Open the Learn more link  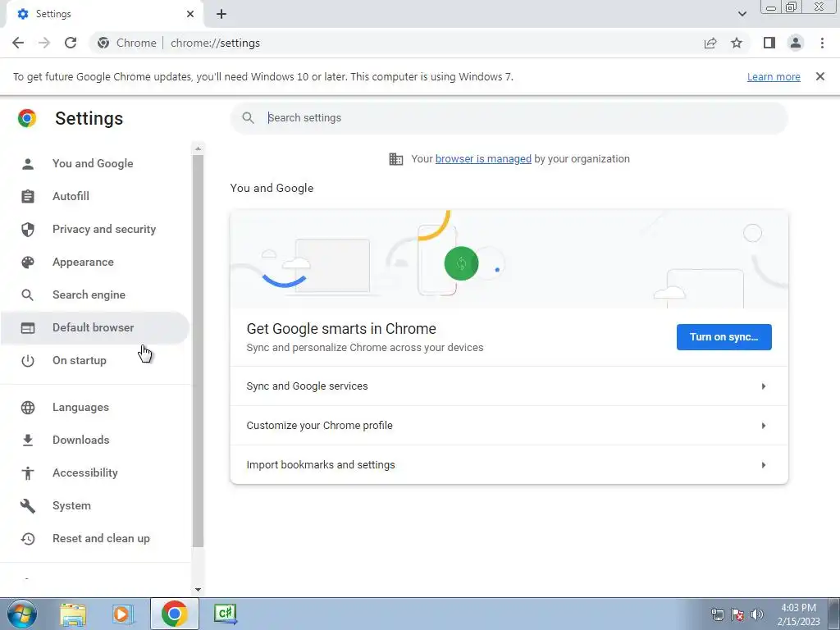(x=774, y=76)
